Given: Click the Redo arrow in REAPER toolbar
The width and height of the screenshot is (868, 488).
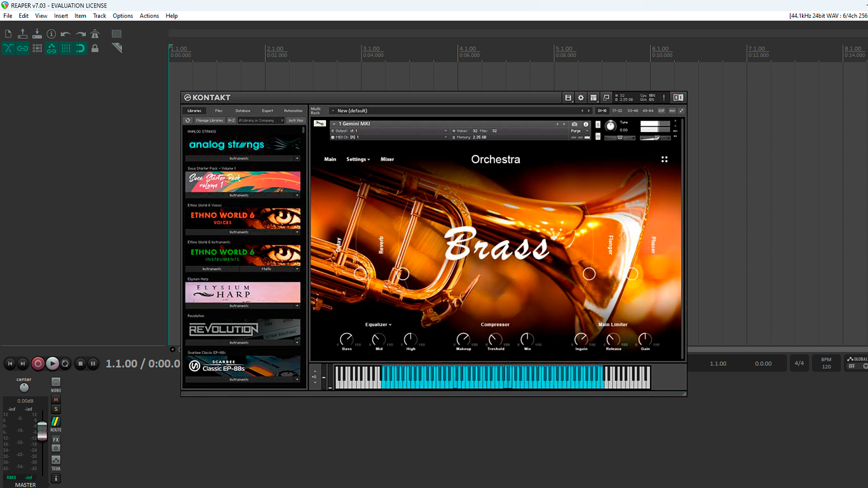Looking at the screenshot, I should [81, 34].
